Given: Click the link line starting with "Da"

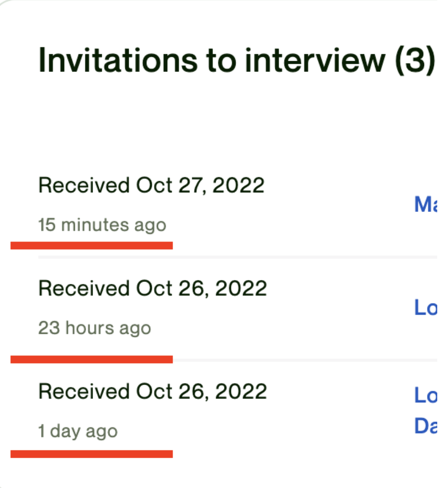Looking at the screenshot, I should coord(426,427).
